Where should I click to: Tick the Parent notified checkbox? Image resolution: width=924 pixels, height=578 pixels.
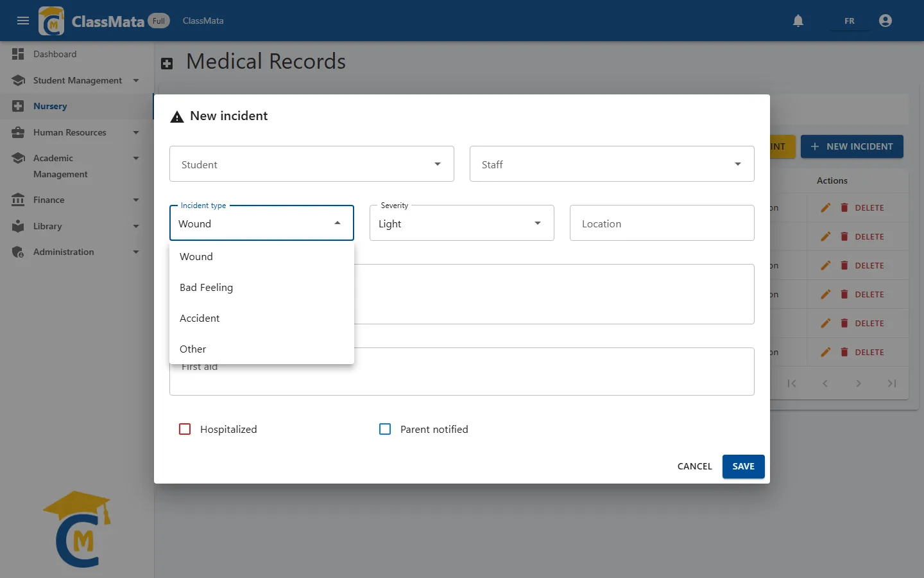[385, 429]
